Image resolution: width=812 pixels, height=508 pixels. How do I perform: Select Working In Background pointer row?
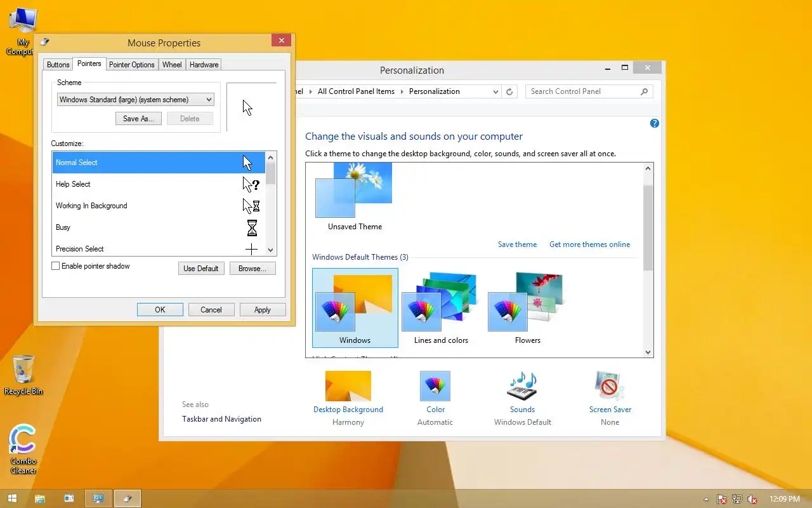pos(159,206)
